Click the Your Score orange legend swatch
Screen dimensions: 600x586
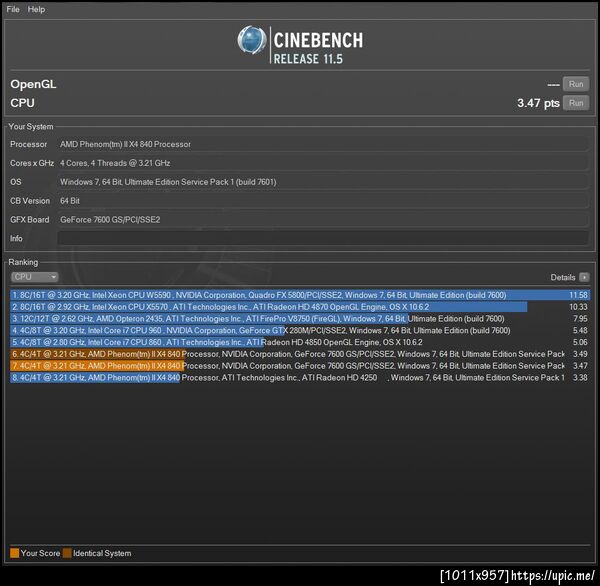coord(15,553)
